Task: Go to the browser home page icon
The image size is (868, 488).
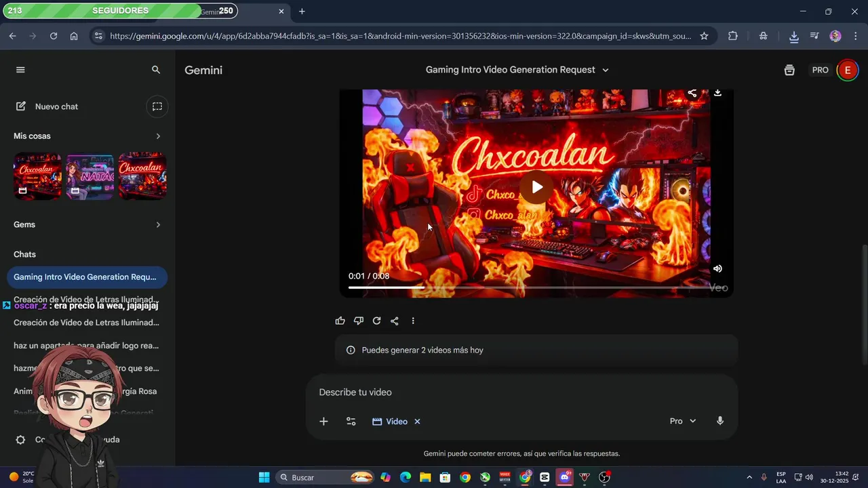Action: (74, 36)
